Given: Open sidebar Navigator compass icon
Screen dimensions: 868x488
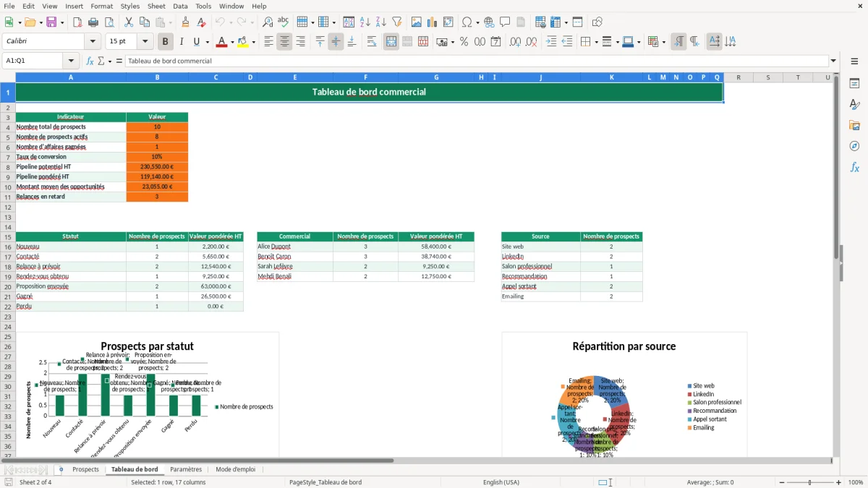Looking at the screenshot, I should 854,146.
